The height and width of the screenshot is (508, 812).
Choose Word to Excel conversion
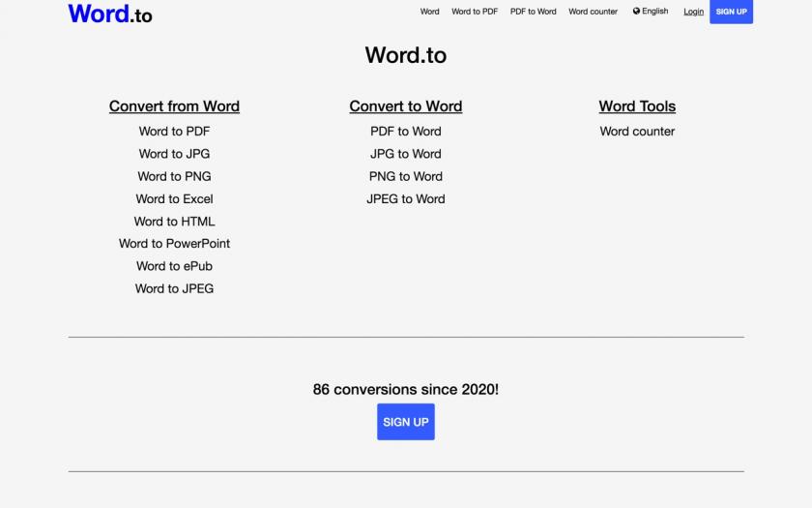[174, 199]
